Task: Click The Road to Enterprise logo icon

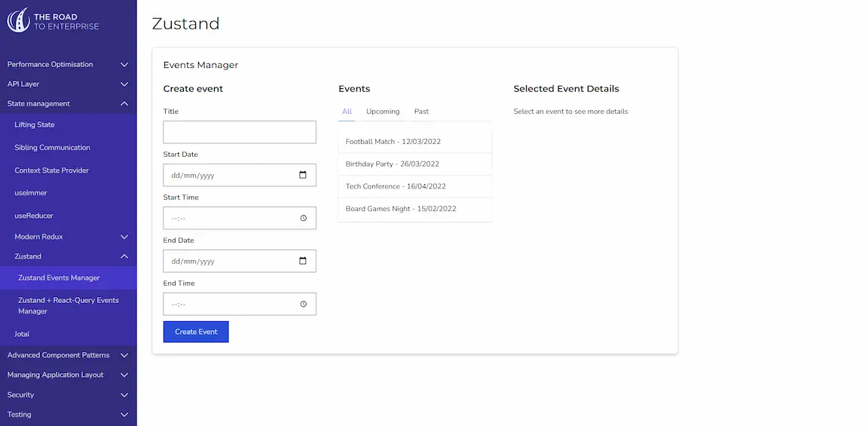Action: tap(18, 20)
